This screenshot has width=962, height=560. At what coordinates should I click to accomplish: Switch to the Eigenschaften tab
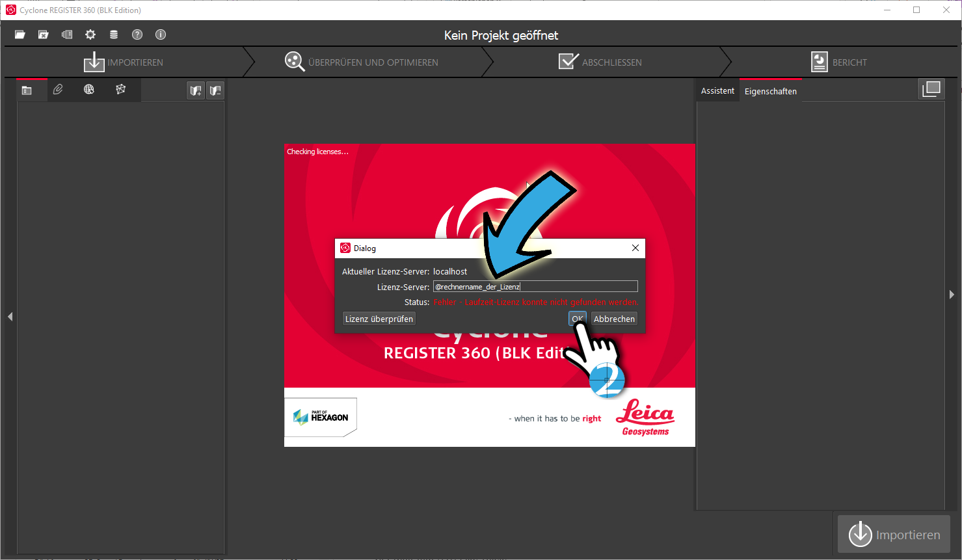(x=771, y=91)
